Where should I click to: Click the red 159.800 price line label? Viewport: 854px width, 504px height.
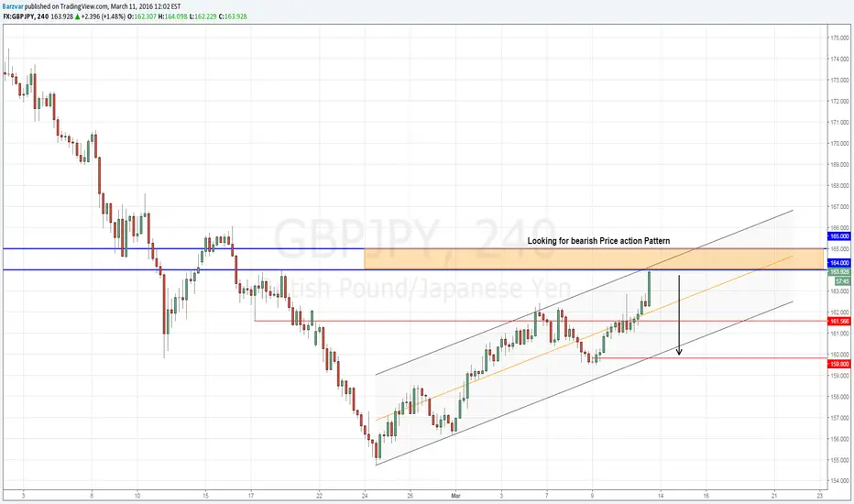838,364
